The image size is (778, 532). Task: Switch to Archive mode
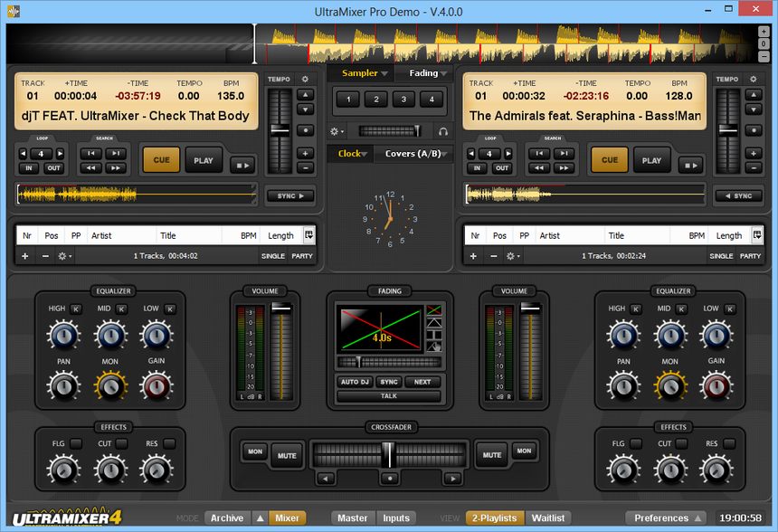coord(227,518)
